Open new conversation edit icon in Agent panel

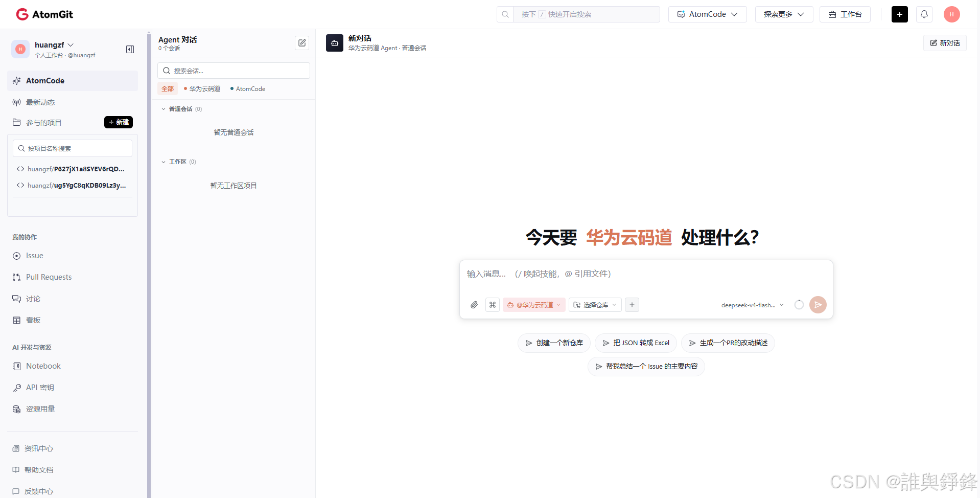click(302, 43)
